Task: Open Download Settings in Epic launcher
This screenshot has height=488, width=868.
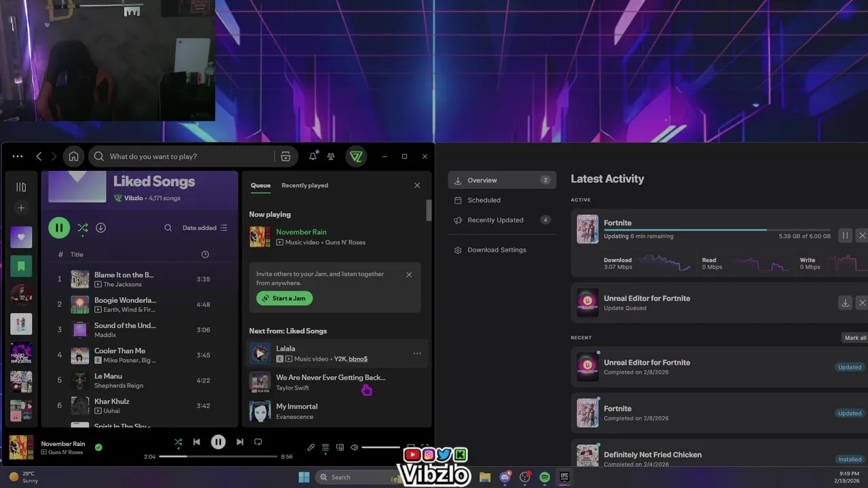Action: (502, 250)
